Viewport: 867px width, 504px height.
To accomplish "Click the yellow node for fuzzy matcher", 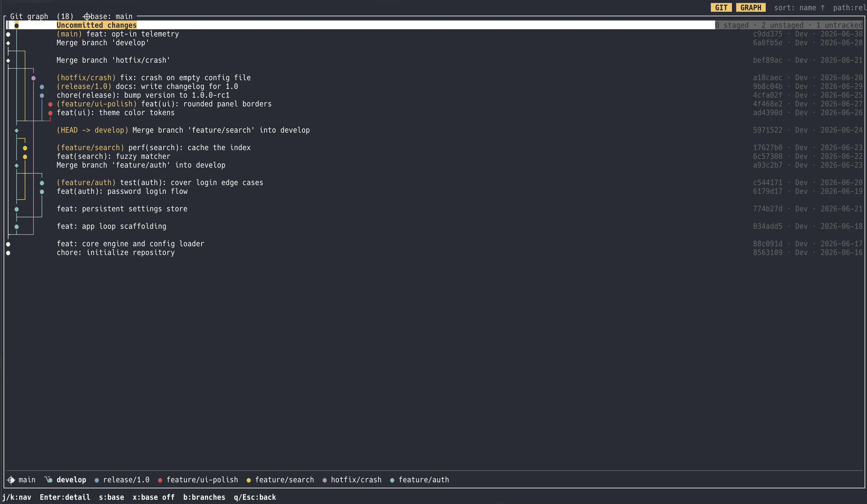I will click(25, 157).
